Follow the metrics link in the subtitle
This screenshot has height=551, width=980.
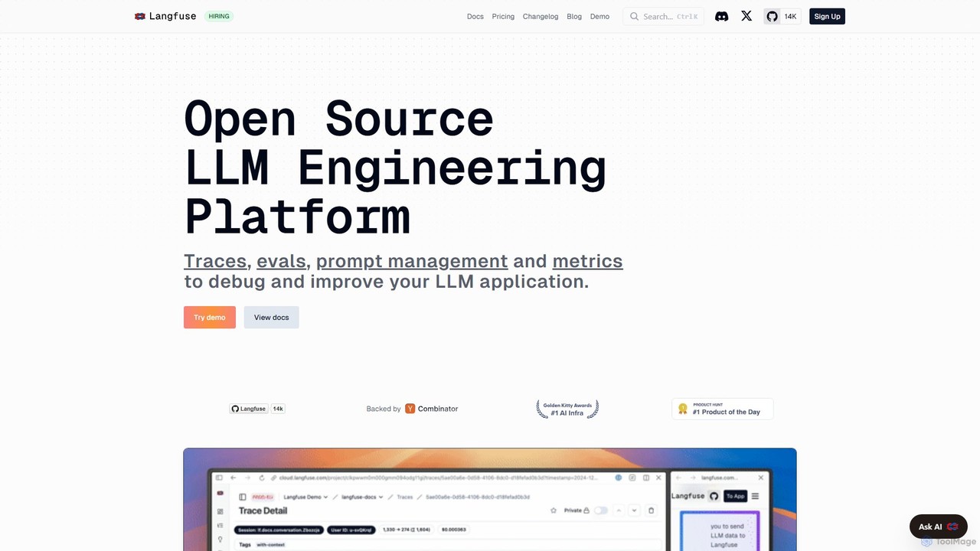click(x=587, y=261)
